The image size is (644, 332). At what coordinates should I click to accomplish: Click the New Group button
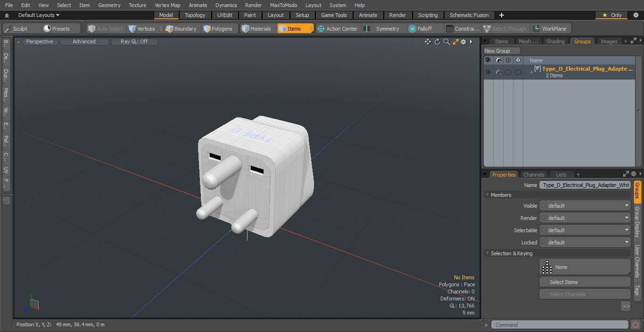click(502, 51)
